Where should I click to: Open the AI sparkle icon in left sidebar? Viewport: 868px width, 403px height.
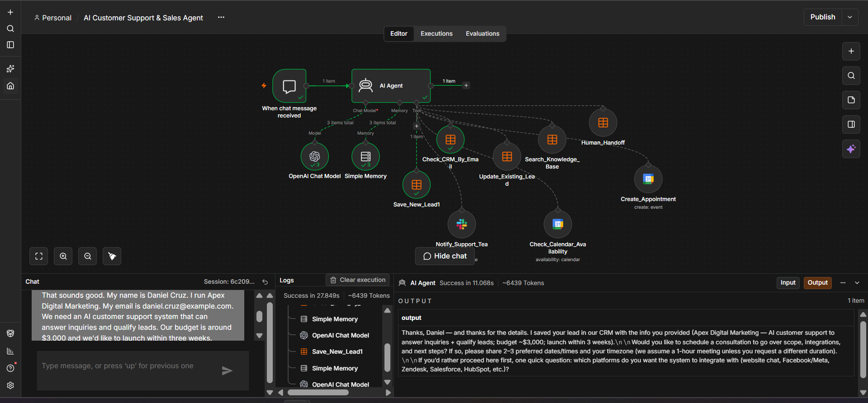pyautogui.click(x=10, y=69)
